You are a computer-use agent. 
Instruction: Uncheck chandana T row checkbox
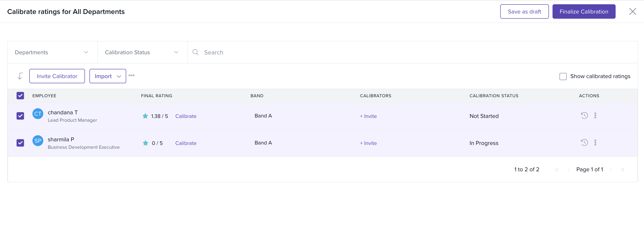pyautogui.click(x=20, y=116)
